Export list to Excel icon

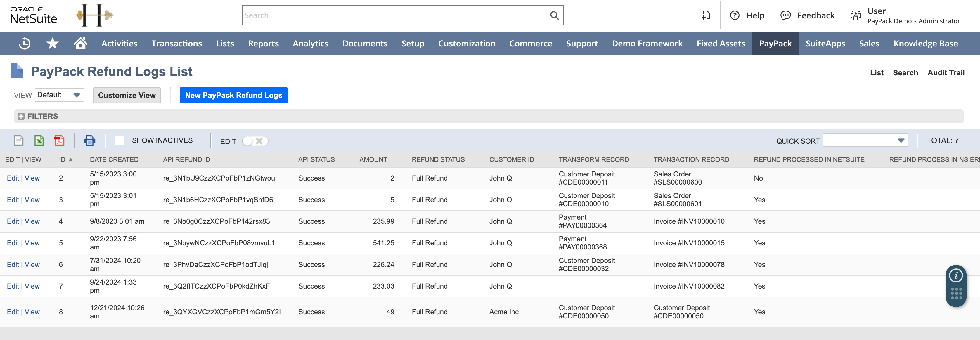(39, 141)
